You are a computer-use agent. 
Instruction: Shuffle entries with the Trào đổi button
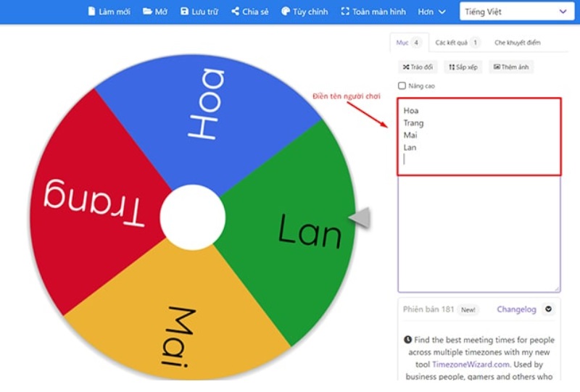[418, 67]
